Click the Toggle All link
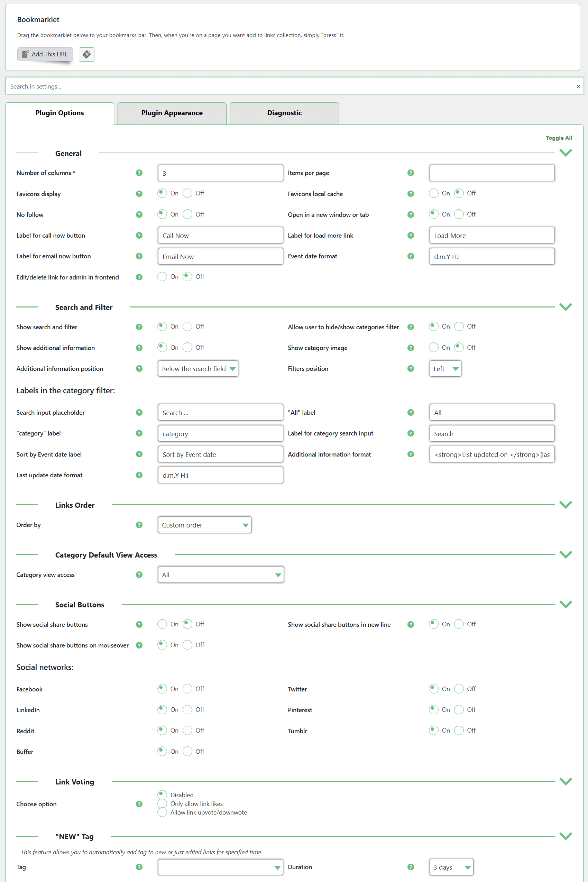The width and height of the screenshot is (588, 882). [558, 138]
